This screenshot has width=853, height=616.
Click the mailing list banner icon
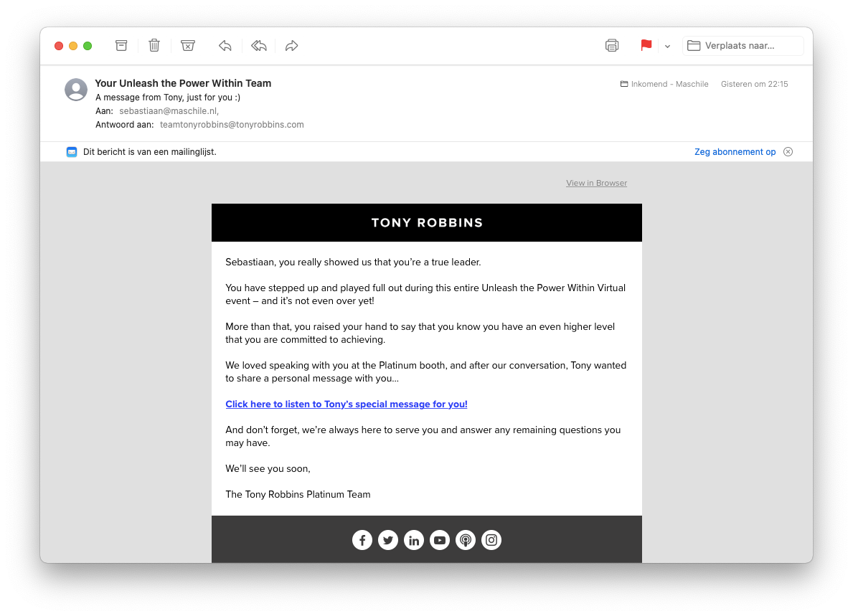(72, 152)
